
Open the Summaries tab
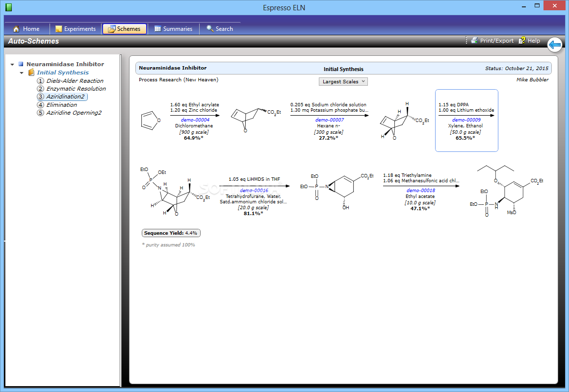174,28
